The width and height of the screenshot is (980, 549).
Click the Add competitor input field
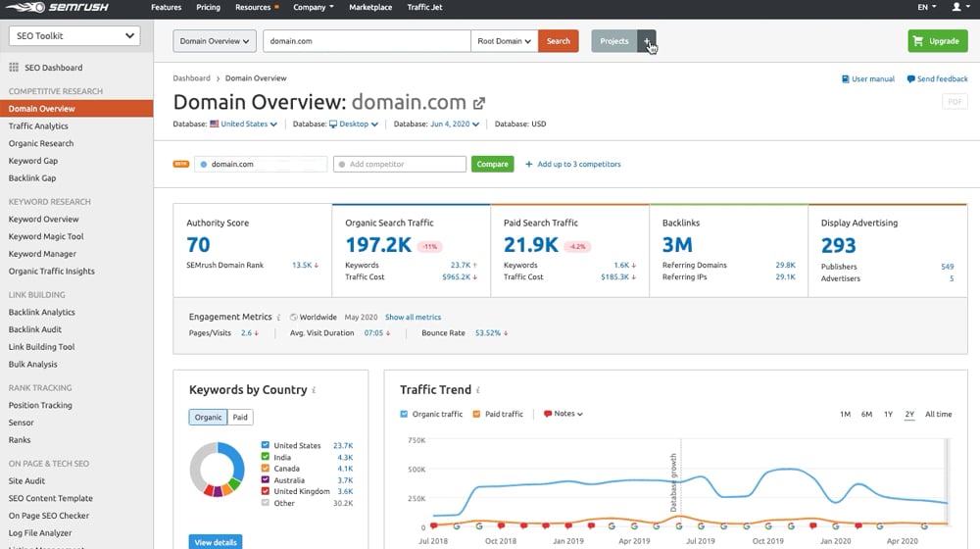pyautogui.click(x=400, y=164)
